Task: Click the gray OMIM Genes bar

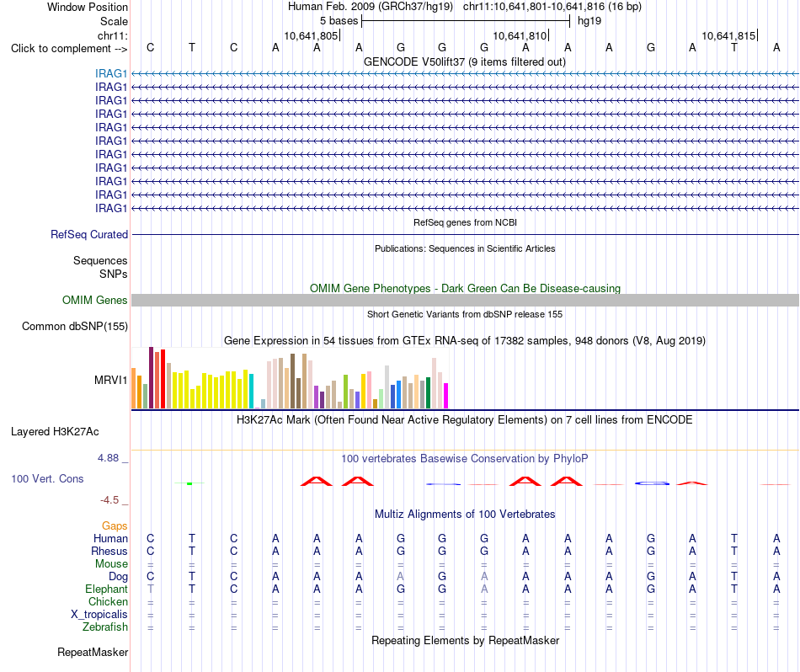Action: click(x=465, y=300)
